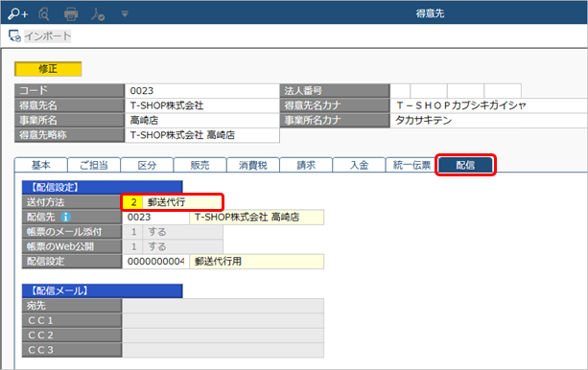Click the コード field showing 0023
The image size is (588, 370).
201,91
